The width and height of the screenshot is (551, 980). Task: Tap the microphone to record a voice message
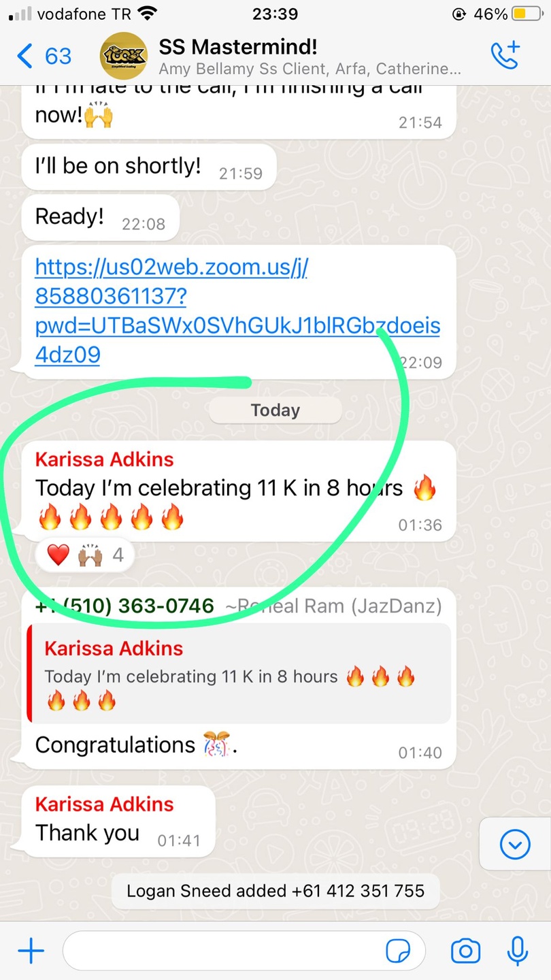(518, 951)
